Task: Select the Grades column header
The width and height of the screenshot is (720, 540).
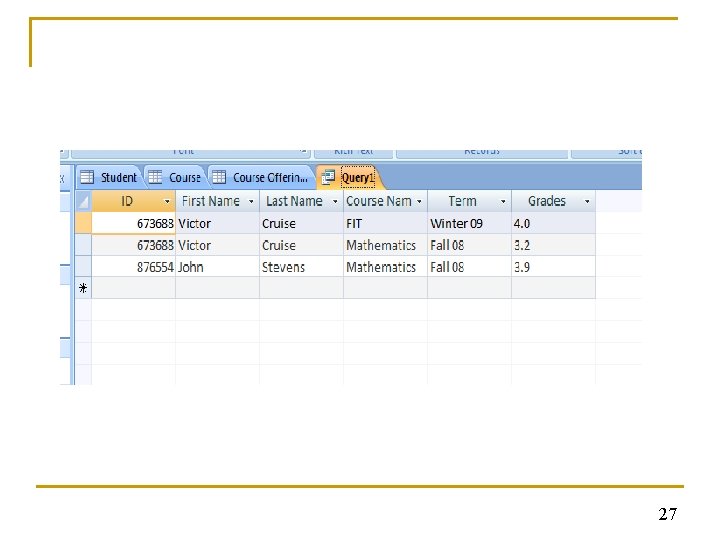Action: pos(553,201)
